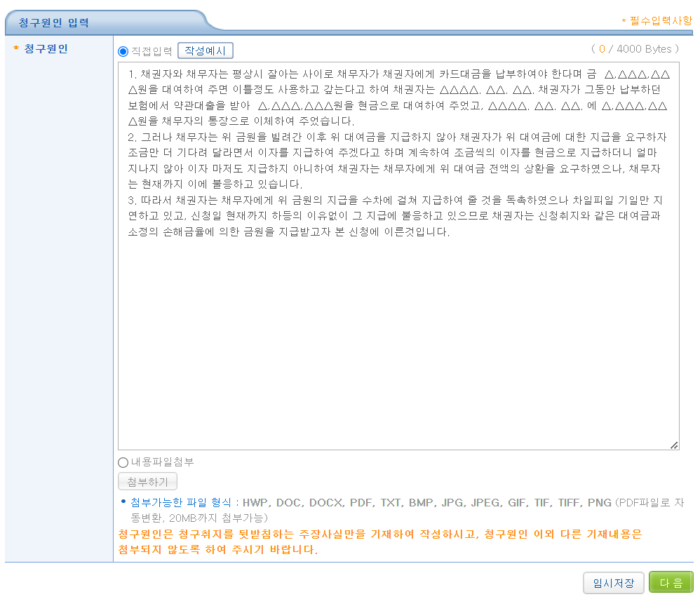
Task: Click the disabled 첨부하기 attach button
Action: (x=147, y=482)
